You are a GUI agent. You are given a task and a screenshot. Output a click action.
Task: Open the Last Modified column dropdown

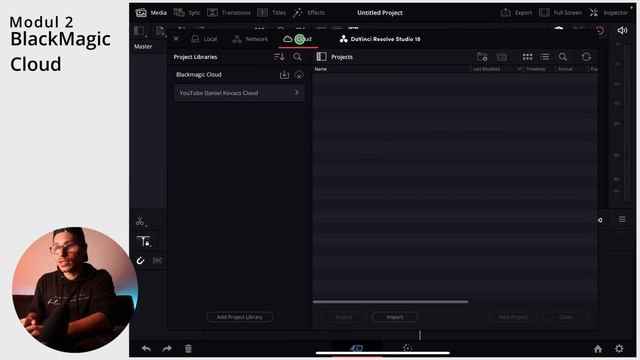pyautogui.click(x=520, y=69)
